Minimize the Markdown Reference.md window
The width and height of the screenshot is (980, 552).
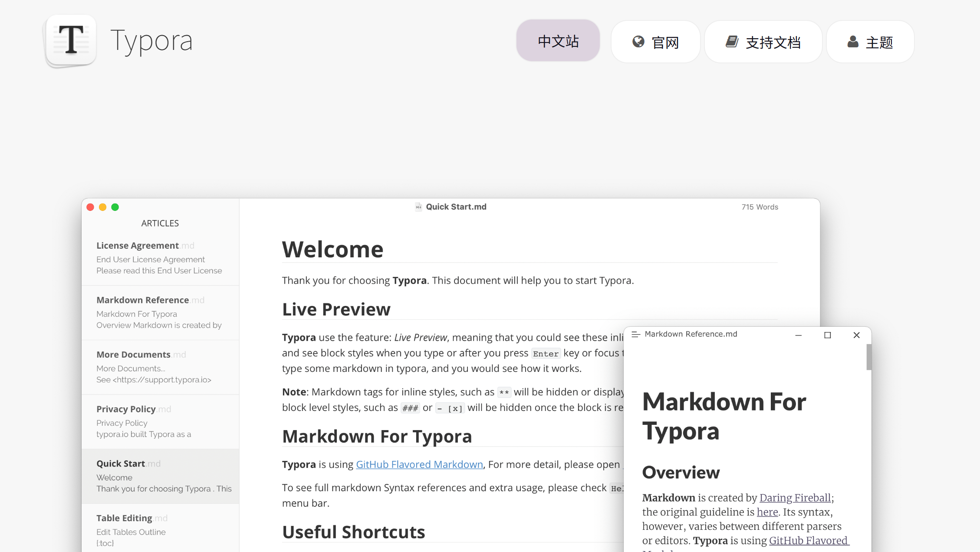[x=798, y=335]
